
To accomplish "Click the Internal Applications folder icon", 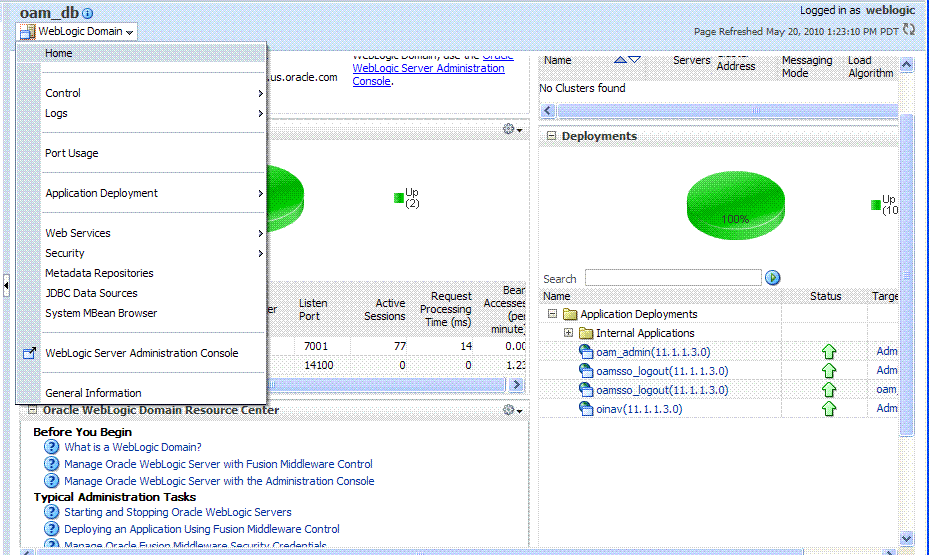I will [x=586, y=333].
